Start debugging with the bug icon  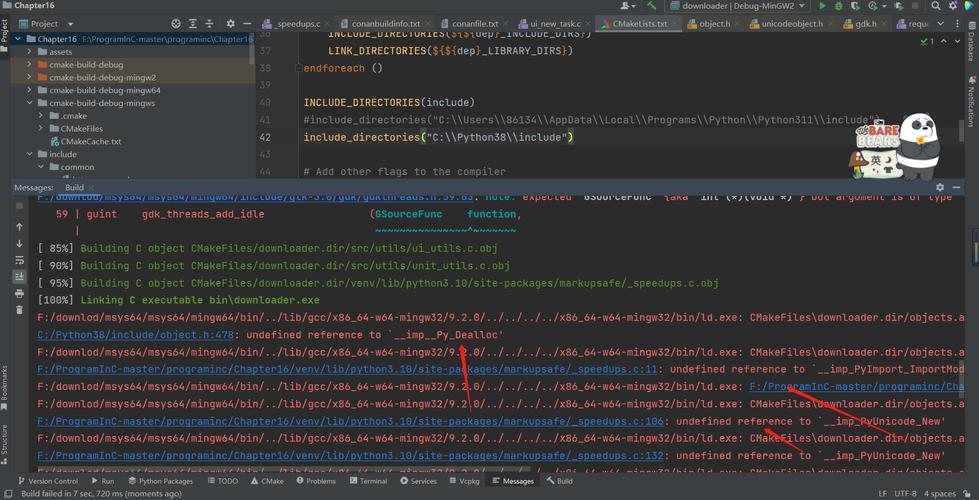[x=839, y=6]
